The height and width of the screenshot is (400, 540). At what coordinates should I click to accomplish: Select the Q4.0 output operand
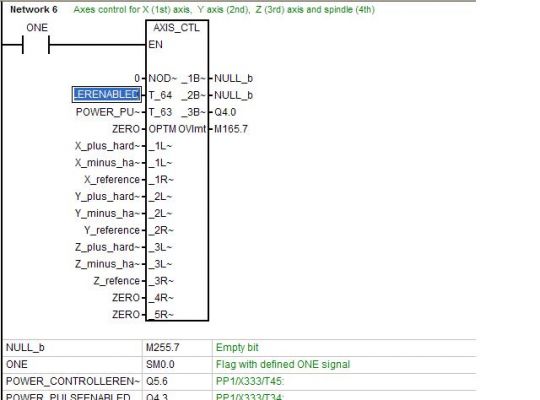click(x=225, y=112)
